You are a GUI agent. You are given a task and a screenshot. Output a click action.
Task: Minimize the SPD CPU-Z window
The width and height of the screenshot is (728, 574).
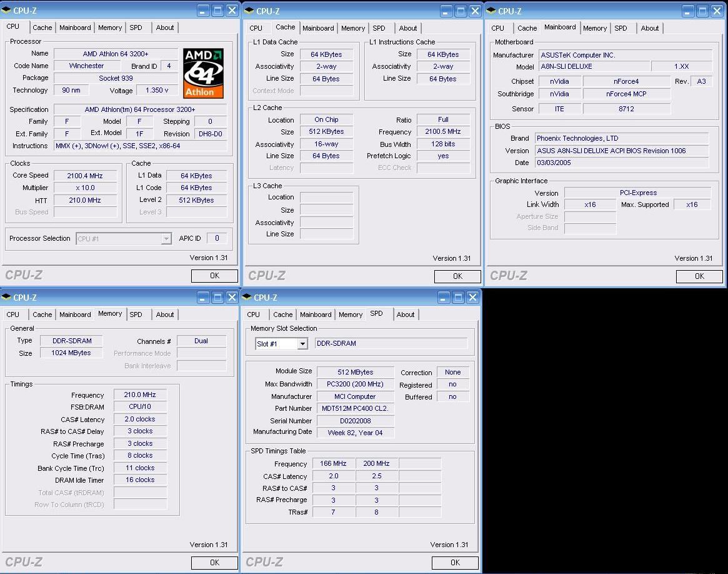click(444, 297)
